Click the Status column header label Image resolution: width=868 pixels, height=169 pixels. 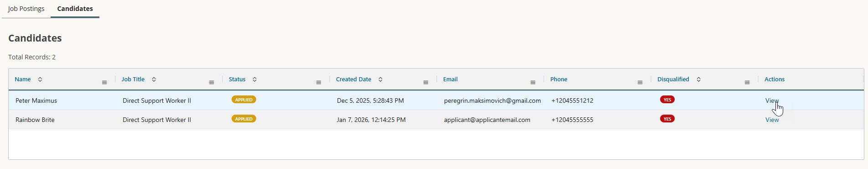pyautogui.click(x=237, y=79)
